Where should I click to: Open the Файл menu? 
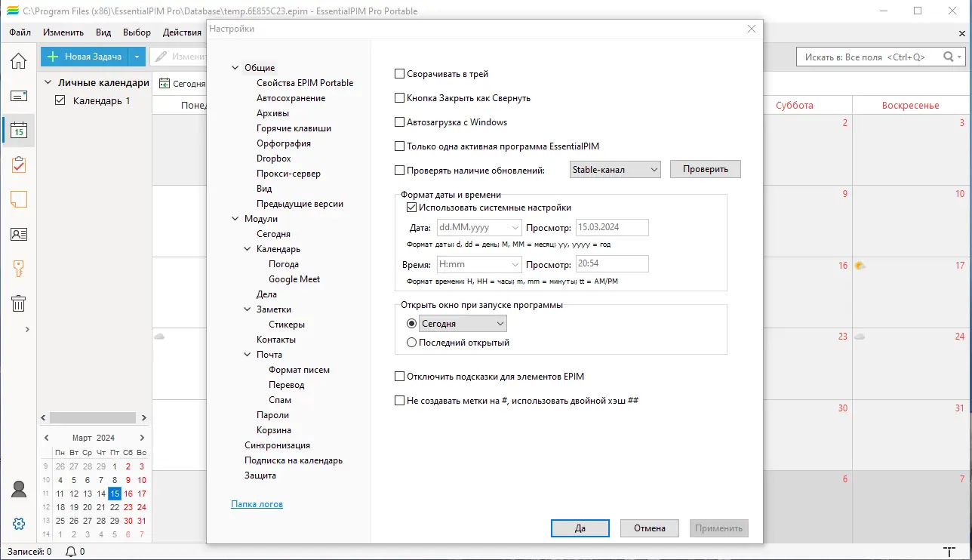tap(20, 32)
